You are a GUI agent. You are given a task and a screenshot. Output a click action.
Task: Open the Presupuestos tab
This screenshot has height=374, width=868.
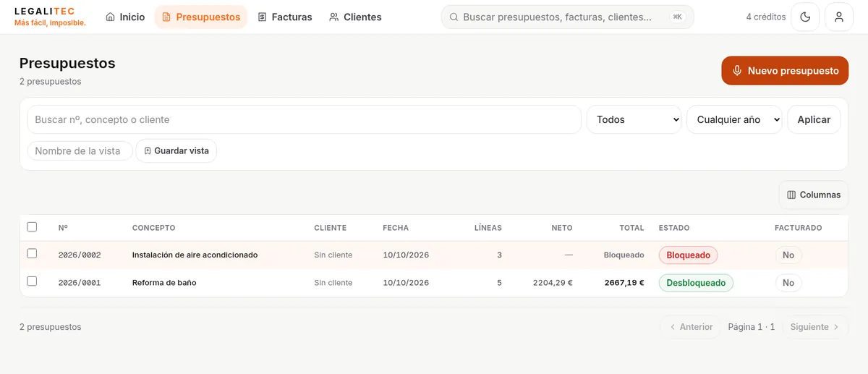click(201, 17)
